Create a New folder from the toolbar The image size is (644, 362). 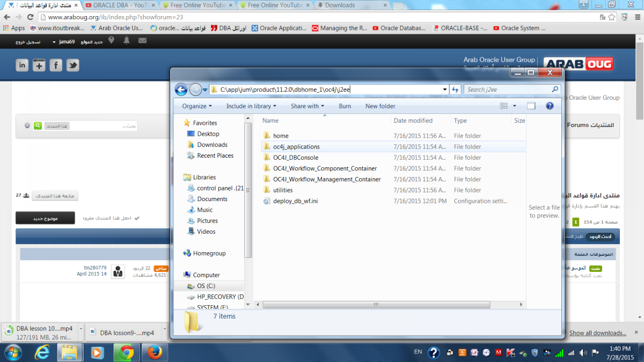pos(380,106)
